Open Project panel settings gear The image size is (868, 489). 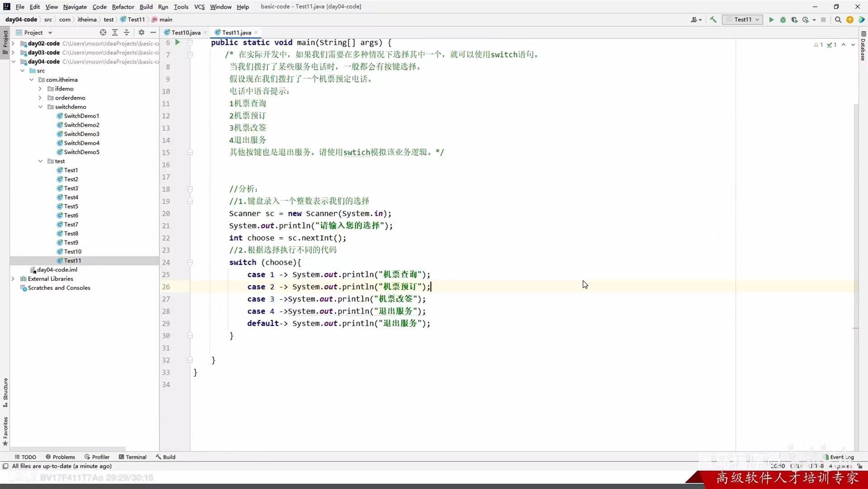coord(141,32)
